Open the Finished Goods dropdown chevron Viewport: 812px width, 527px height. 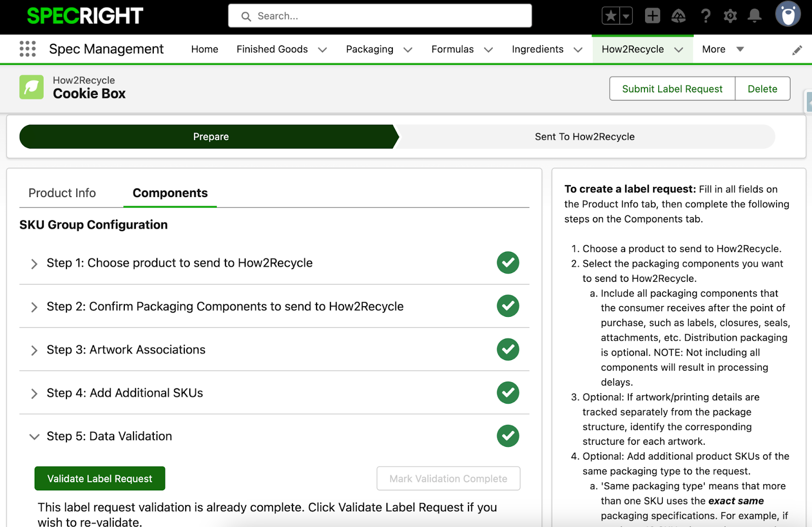tap(322, 50)
